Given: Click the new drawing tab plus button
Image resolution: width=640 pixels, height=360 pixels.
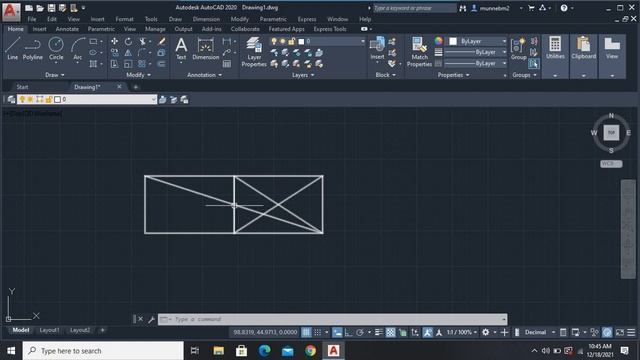Looking at the screenshot, I should point(136,87).
